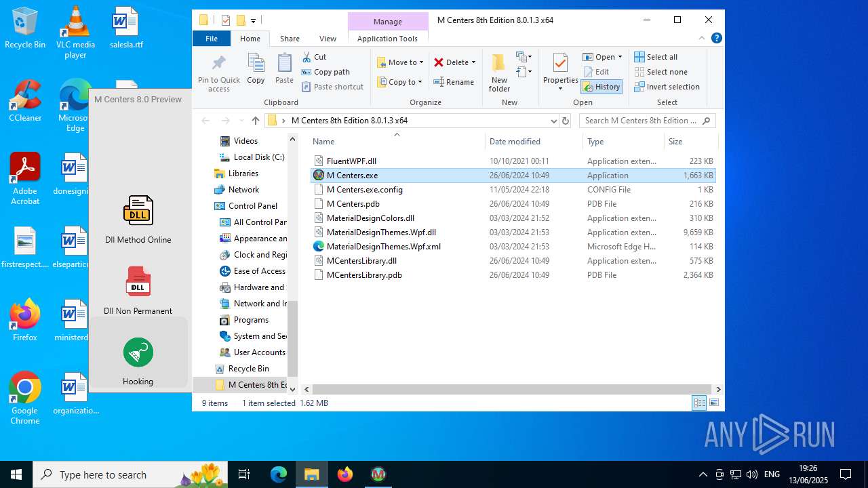This screenshot has width=868, height=488.
Task: Rename the selected file
Action: coord(454,82)
